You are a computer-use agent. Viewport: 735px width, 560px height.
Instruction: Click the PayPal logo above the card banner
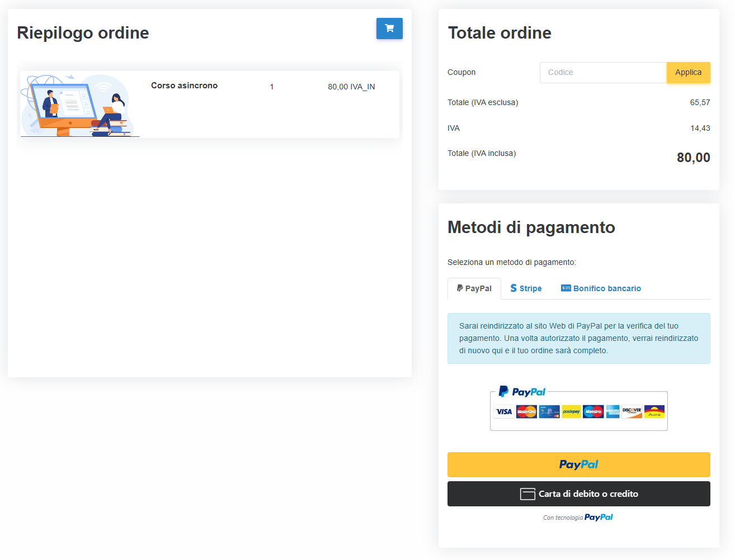(522, 392)
